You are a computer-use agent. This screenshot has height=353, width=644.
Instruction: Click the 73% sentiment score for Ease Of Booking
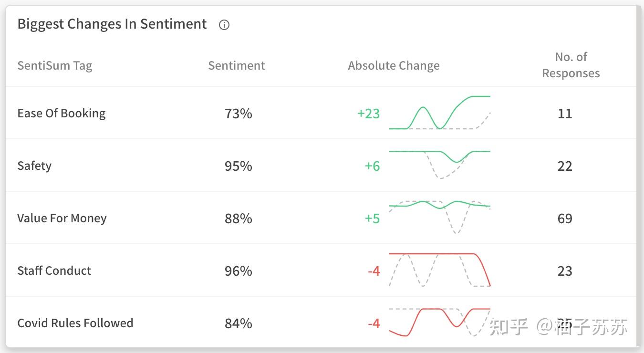(239, 114)
